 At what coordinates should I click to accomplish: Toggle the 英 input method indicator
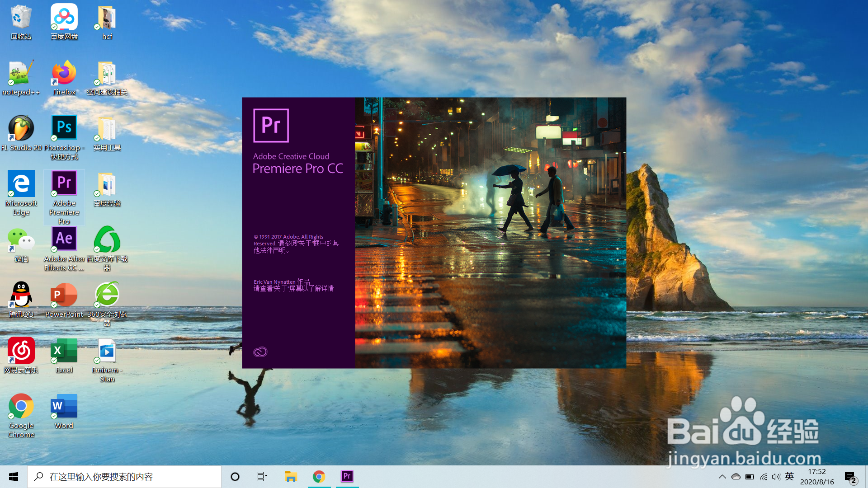(x=789, y=476)
